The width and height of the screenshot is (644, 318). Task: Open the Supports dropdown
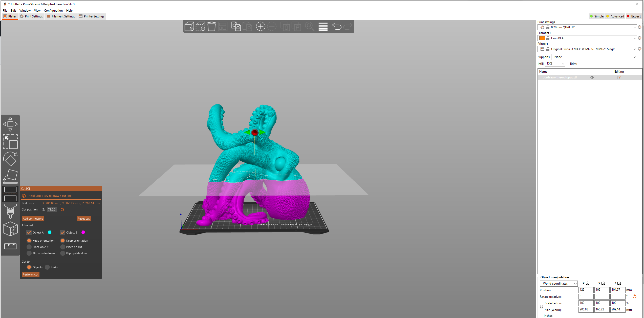coord(594,57)
